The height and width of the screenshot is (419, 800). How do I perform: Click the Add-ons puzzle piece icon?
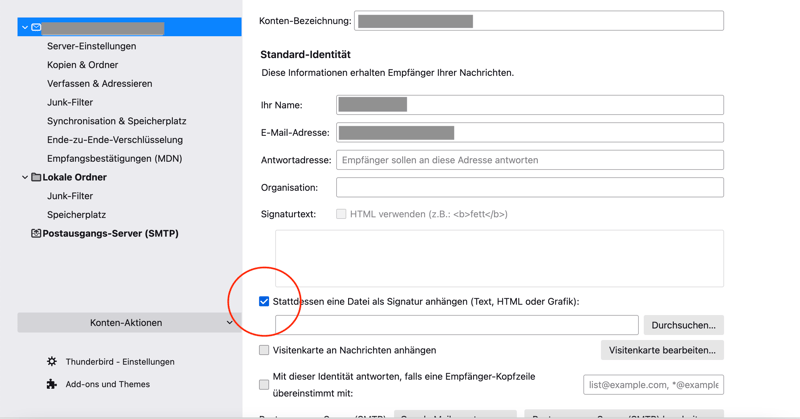[52, 384]
